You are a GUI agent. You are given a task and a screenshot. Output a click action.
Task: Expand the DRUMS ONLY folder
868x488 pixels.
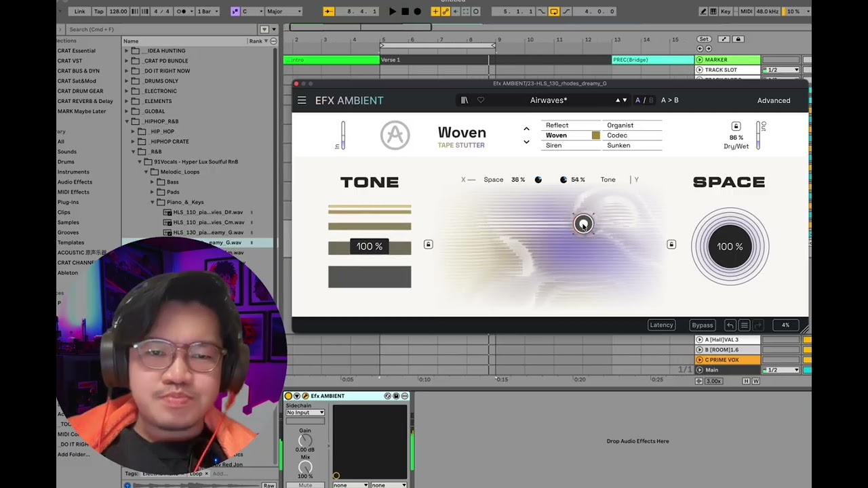click(x=126, y=81)
